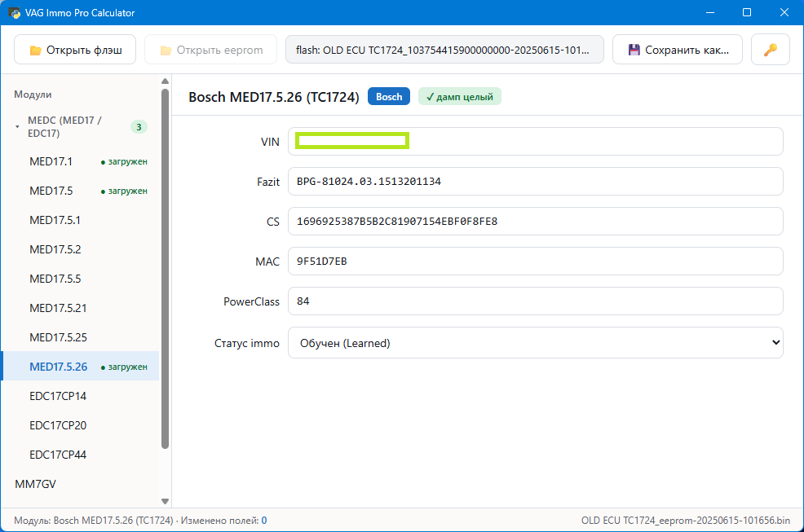Viewport: 804px width, 532px height.
Task: Click the VAG Immo Pro app icon
Action: (15, 12)
